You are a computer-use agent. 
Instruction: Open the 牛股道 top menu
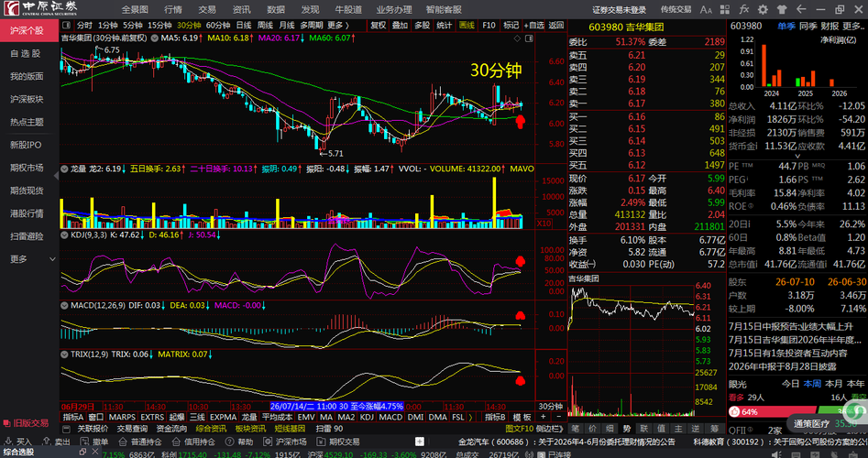coord(348,9)
